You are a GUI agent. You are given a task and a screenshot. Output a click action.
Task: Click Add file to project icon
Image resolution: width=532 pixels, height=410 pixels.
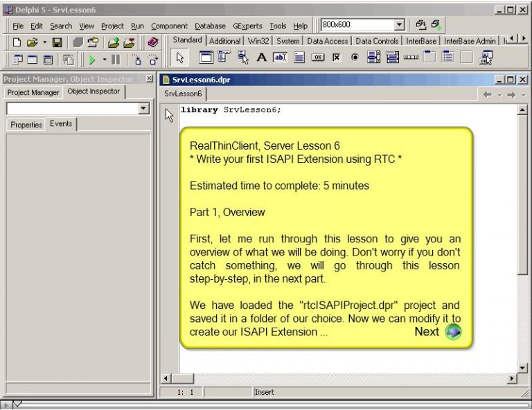pyautogui.click(x=114, y=42)
